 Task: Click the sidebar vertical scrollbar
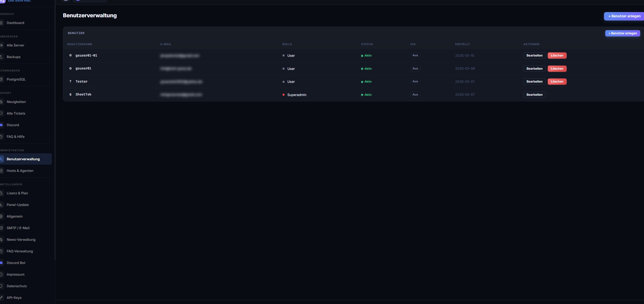click(55, 129)
